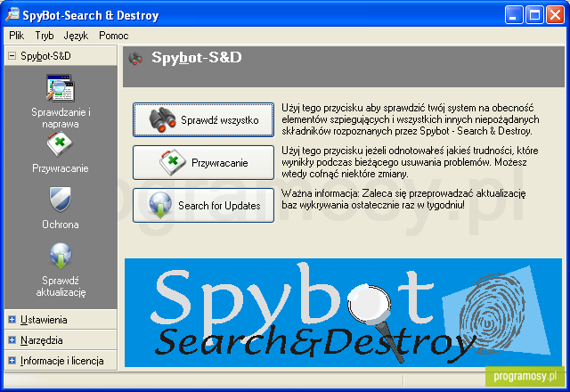Screen dimensions: 570x392
Task: Open the Pomoc menu
Action: (x=114, y=36)
